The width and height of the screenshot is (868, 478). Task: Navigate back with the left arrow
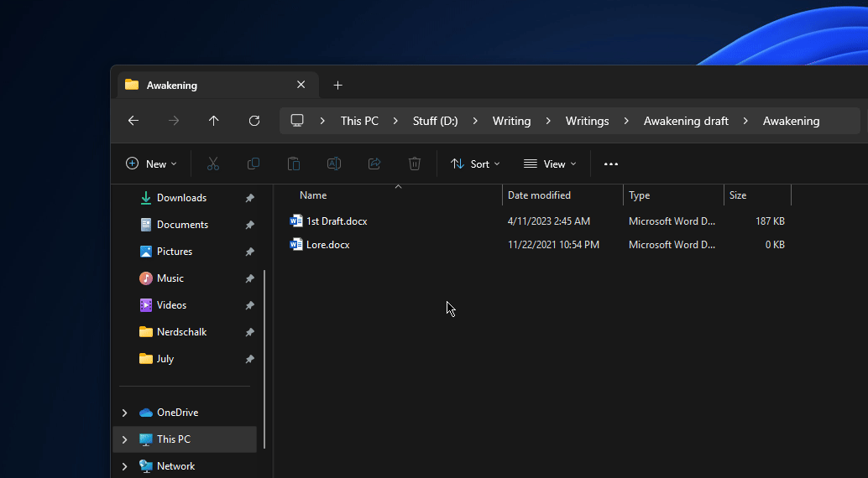(133, 121)
